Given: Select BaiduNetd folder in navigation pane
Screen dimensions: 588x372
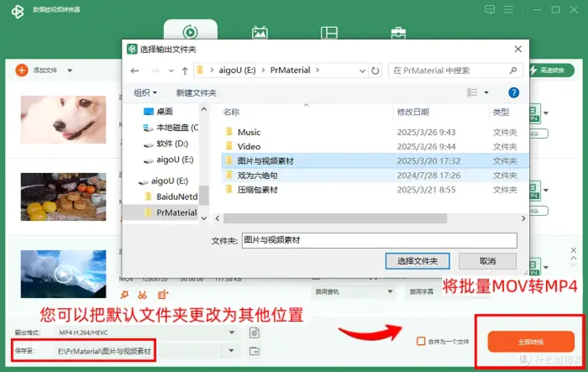Looking at the screenshot, I should (171, 197).
